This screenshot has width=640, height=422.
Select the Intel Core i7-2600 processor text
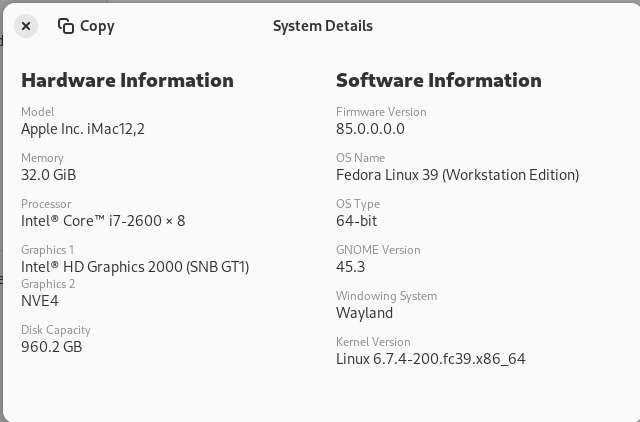pos(103,220)
